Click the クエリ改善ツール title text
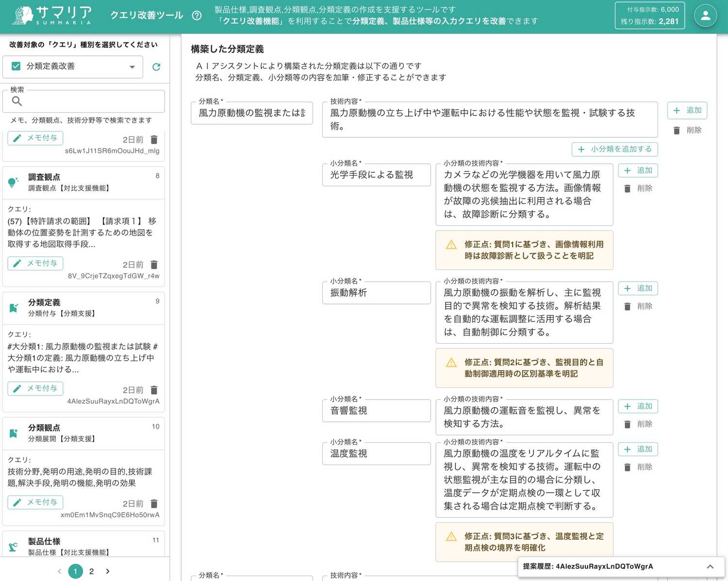This screenshot has height=581, width=728. tap(147, 16)
